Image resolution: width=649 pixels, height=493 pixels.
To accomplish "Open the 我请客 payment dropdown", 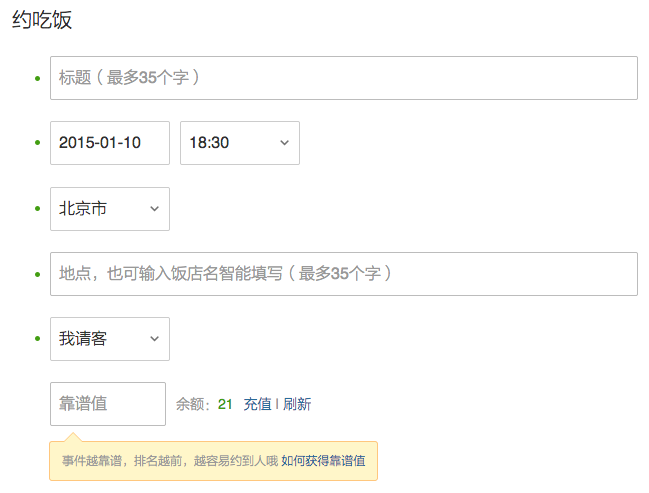I will 109,339.
